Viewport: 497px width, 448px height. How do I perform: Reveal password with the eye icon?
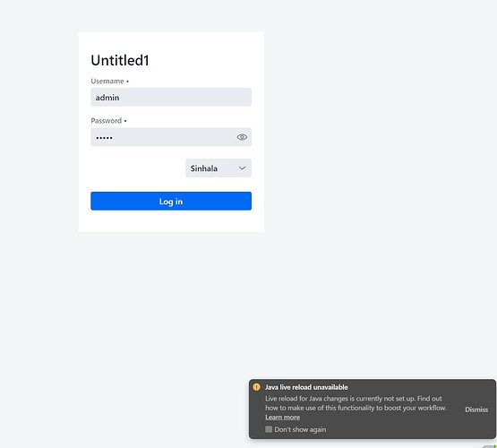pos(242,137)
